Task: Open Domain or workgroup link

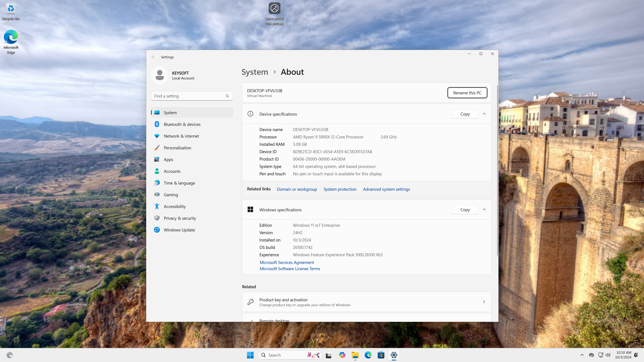Action: click(x=297, y=189)
